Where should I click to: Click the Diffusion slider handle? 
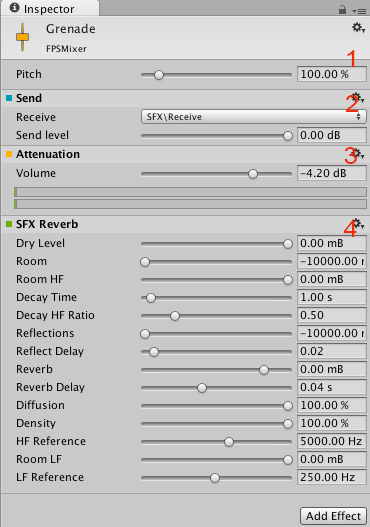click(288, 406)
